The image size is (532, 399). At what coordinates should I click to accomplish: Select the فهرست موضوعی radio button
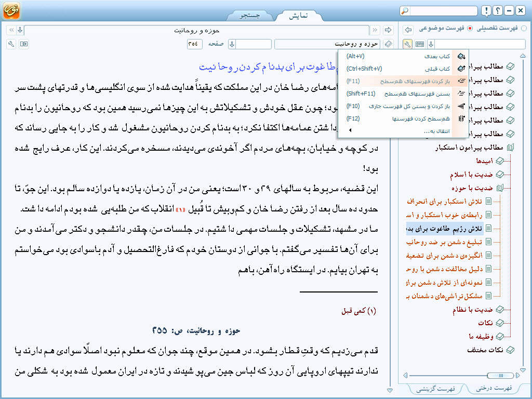[x=470, y=29]
